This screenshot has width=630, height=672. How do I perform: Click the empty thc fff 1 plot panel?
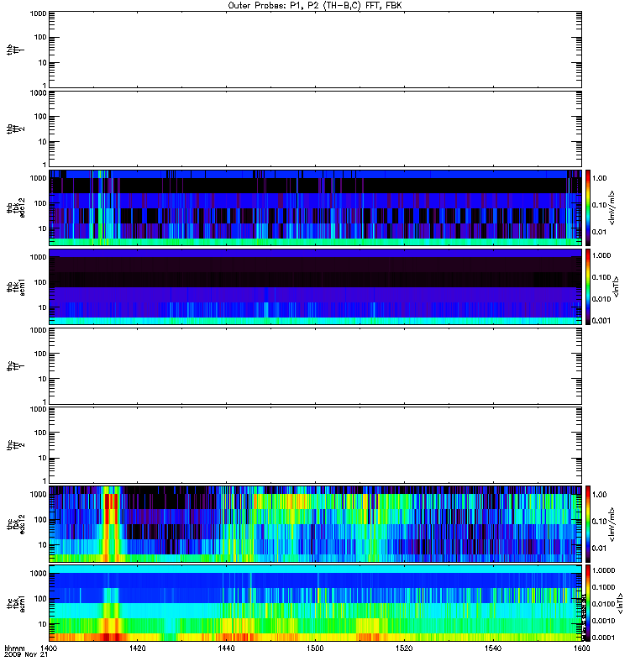[315, 366]
